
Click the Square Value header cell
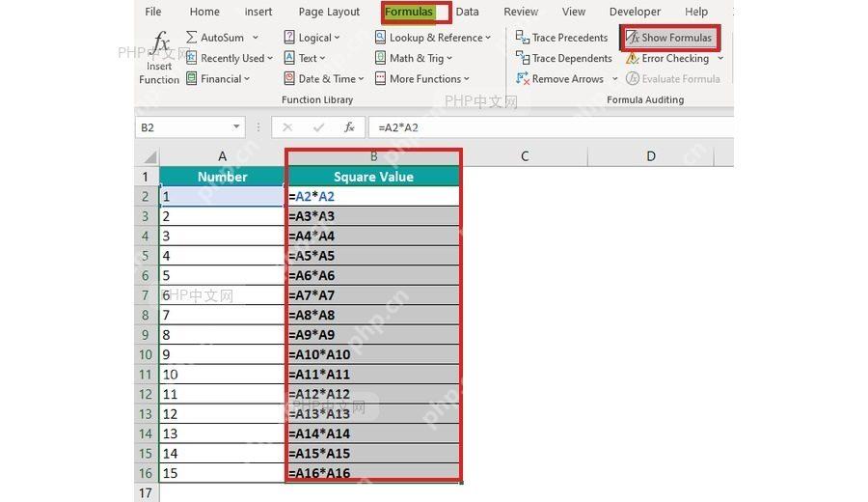pos(373,177)
